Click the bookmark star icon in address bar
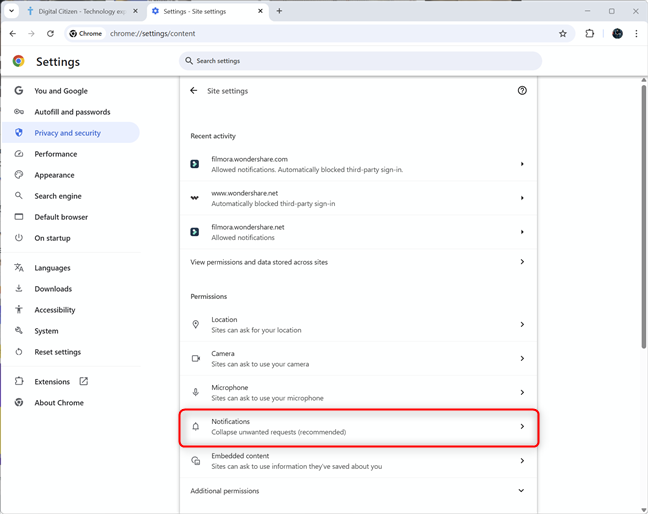Image resolution: width=648 pixels, height=514 pixels. pyautogui.click(x=562, y=33)
